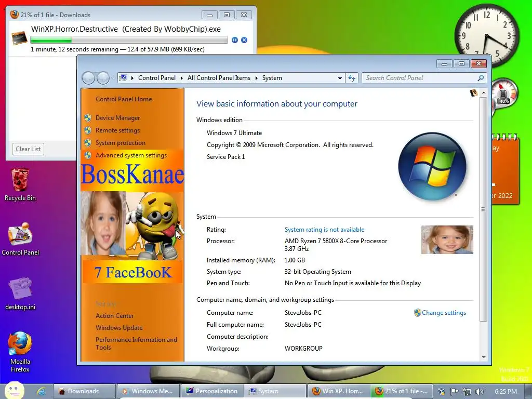
Task: Click the volume speaker tray icon
Action: point(480,392)
